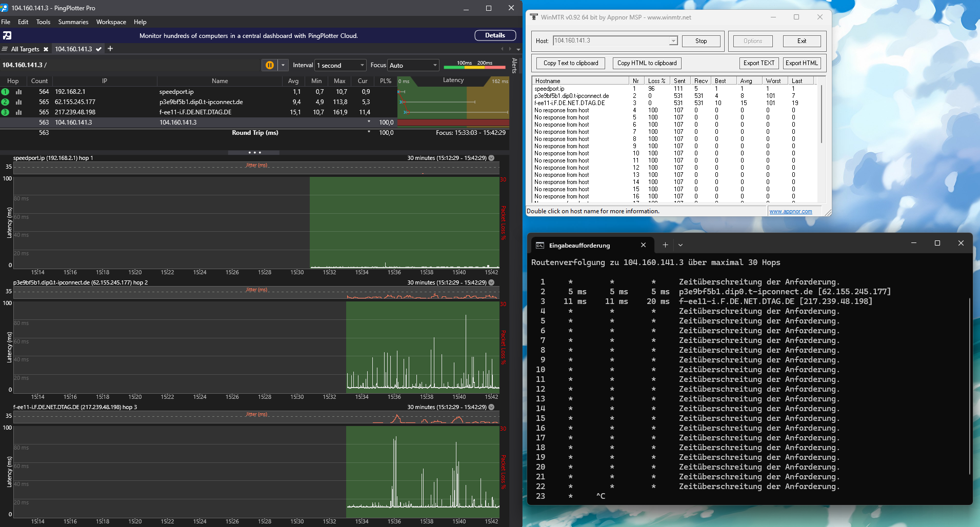Sort WinMTR list by Loss % column
980x527 pixels.
656,81
